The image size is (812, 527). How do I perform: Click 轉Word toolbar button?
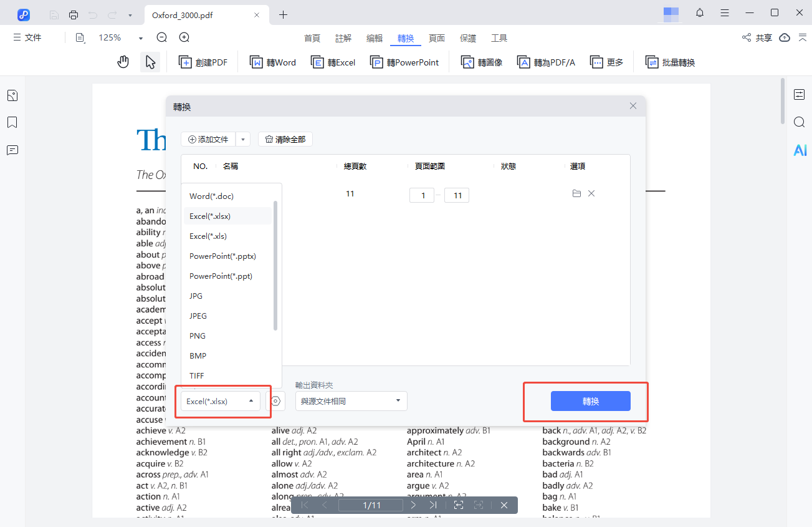point(273,62)
